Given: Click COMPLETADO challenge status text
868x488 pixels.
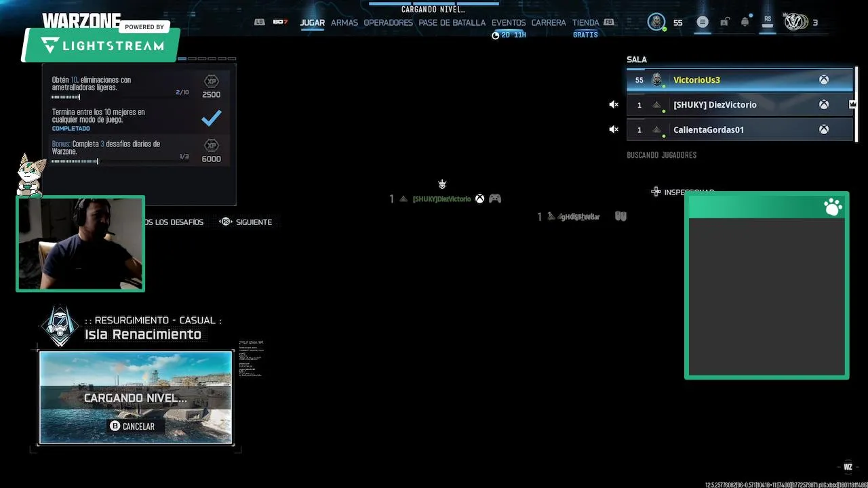Looking at the screenshot, I should tap(71, 128).
